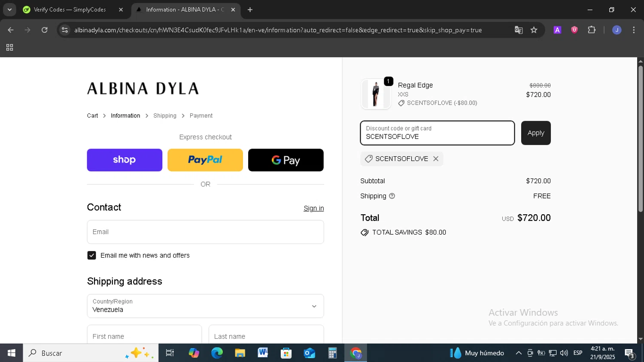The width and height of the screenshot is (644, 362).
Task: Close the Information ALBINA DYLA tab
Action: pos(233,9)
